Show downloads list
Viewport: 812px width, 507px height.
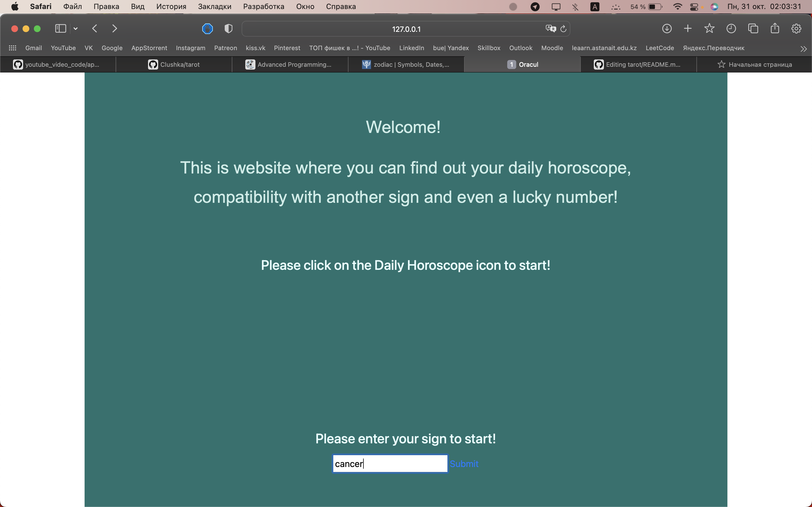[667, 28]
